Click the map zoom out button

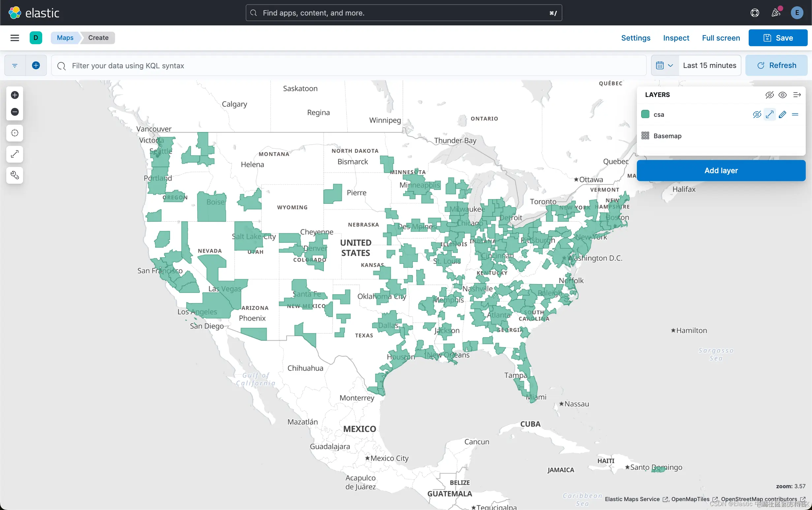pyautogui.click(x=15, y=112)
